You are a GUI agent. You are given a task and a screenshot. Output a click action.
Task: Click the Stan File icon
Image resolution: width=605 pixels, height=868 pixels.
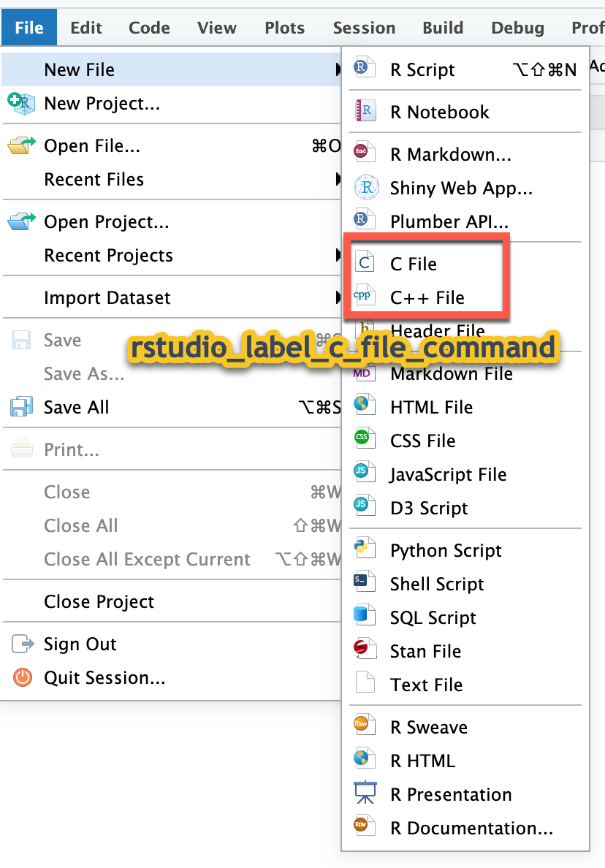(x=365, y=650)
